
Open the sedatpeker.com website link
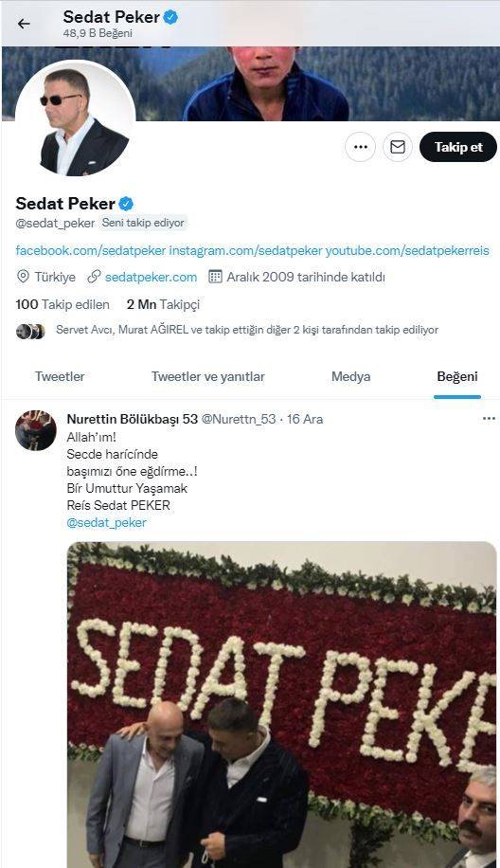[151, 278]
